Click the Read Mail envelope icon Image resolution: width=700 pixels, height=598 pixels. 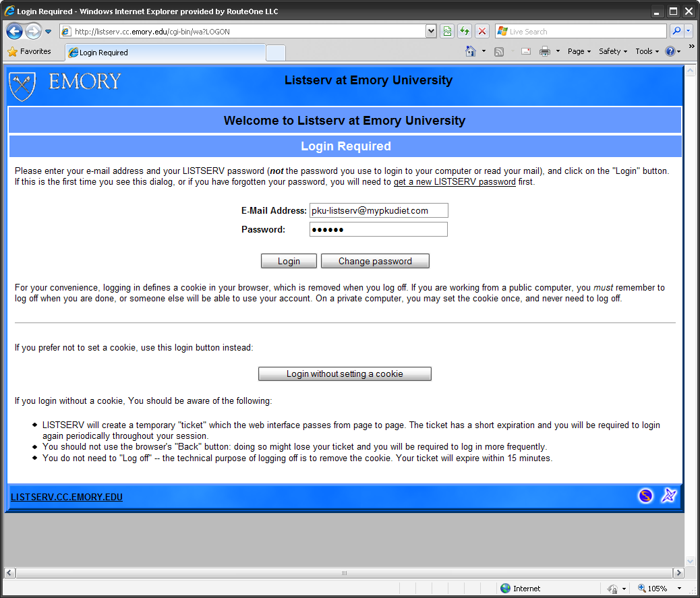[x=526, y=51]
